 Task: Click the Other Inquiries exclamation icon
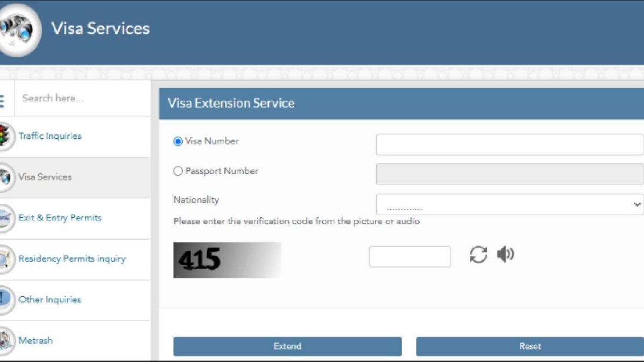coord(5,299)
